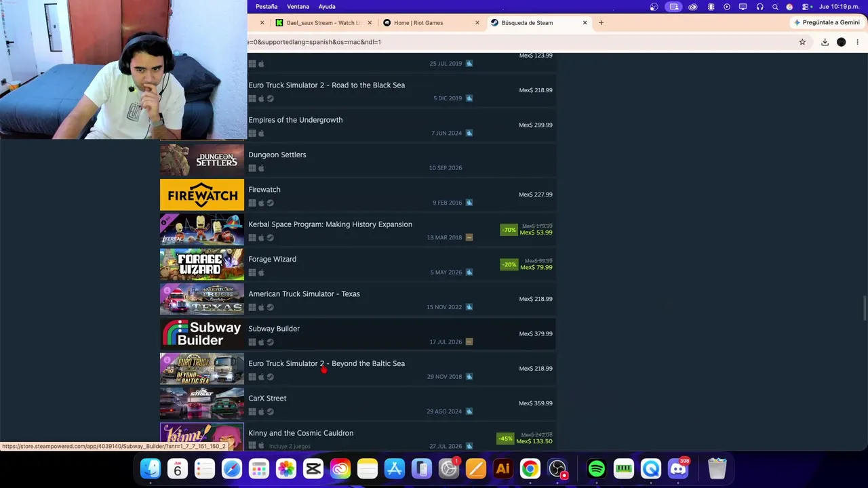Open CapCut from the dock
The image size is (868, 488).
click(313, 468)
